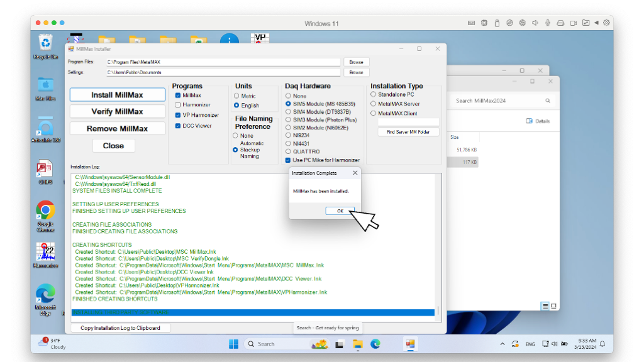Select the highlighted INSTALLING THIRD PARTY SOFTWARE line
Screen dimensions: 644x362
253,312
